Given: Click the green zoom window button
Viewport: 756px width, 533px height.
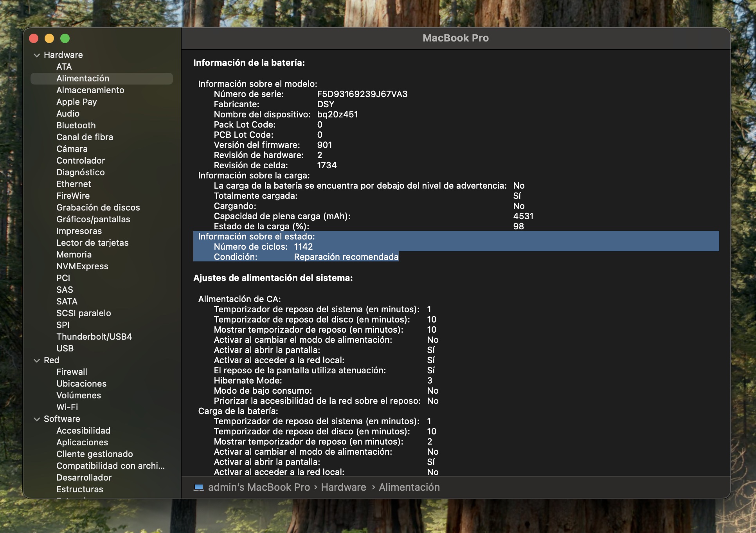Looking at the screenshot, I should (65, 38).
